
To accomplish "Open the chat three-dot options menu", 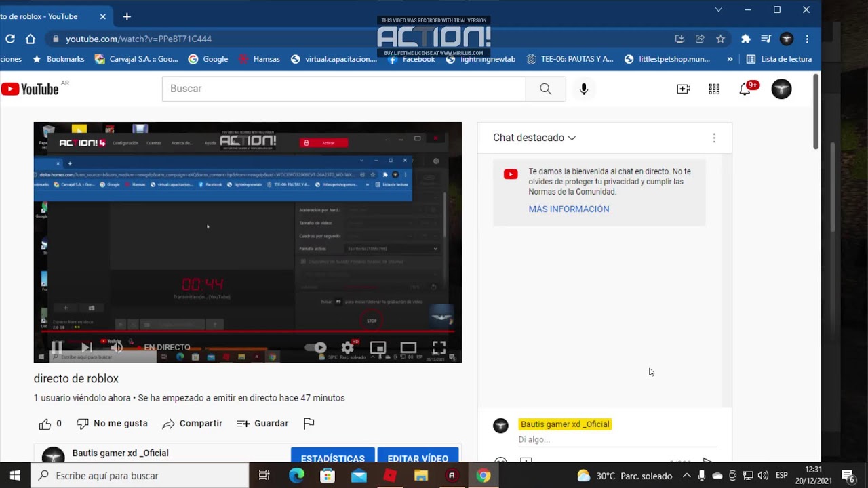I will 714,138.
